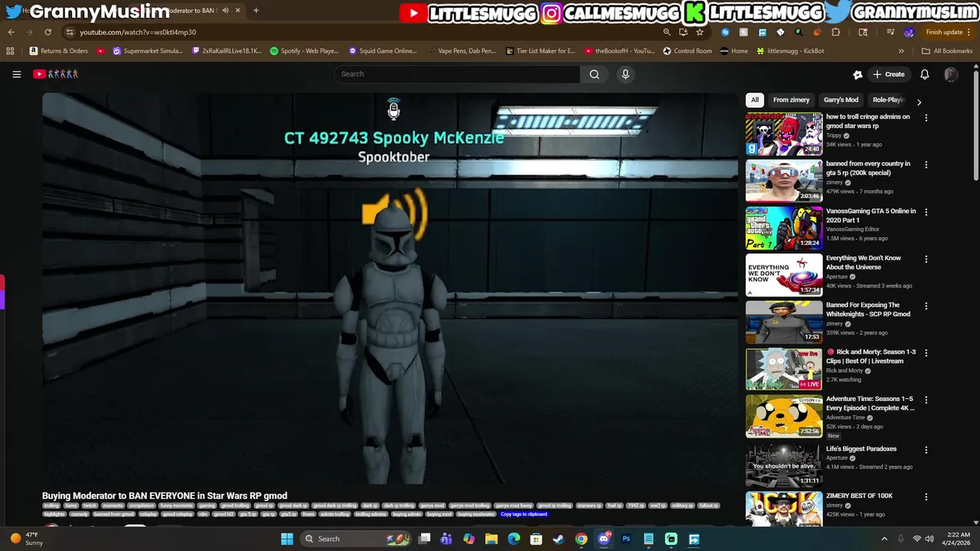Viewport: 980px width, 551px height.
Task: Open Windows Start menu
Action: pos(286,539)
